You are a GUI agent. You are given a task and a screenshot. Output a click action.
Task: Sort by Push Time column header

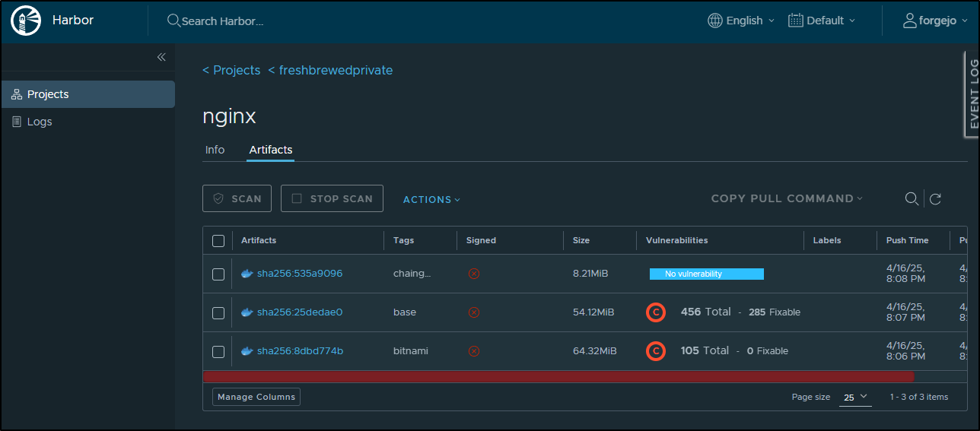pyautogui.click(x=908, y=240)
